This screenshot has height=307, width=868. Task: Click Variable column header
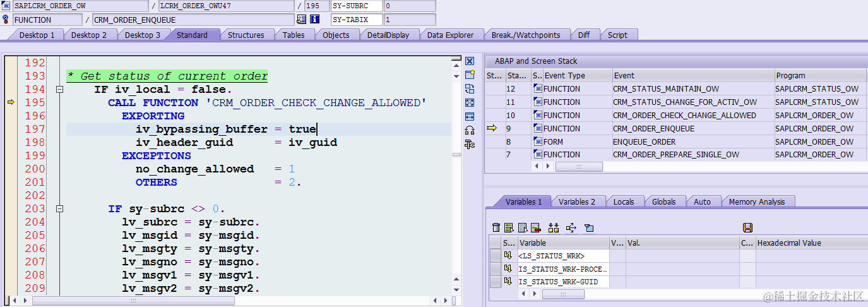point(563,243)
